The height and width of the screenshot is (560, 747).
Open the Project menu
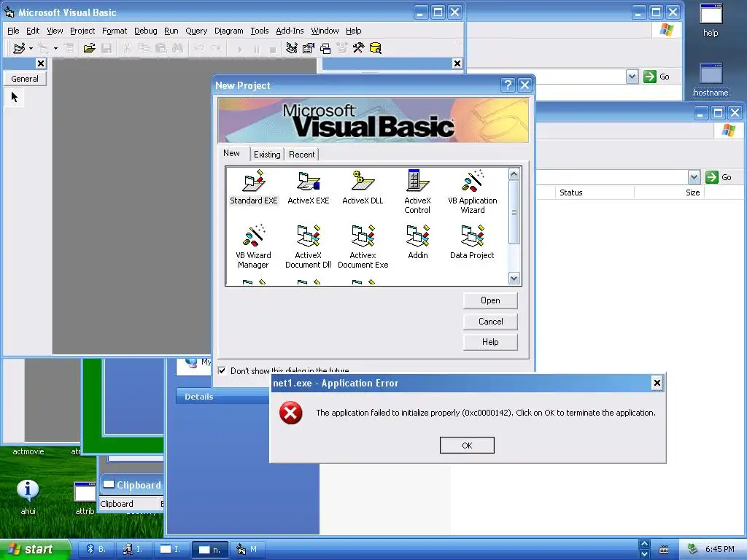tap(82, 31)
